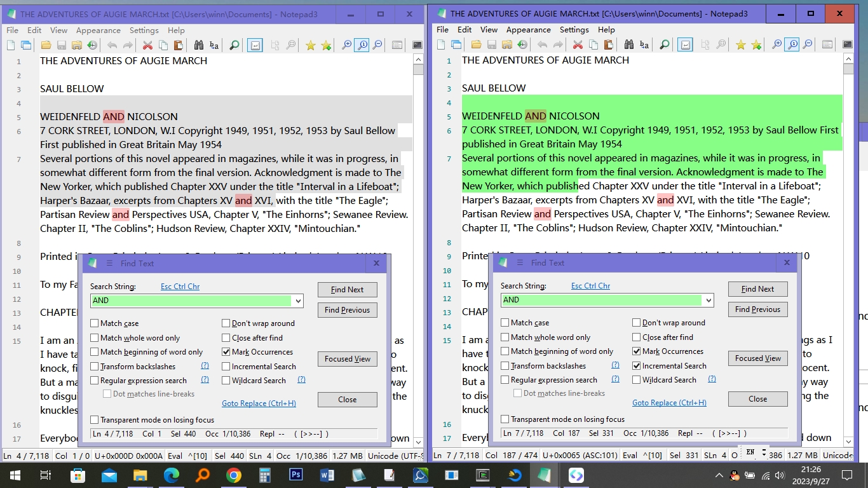Image resolution: width=868 pixels, height=488 pixels.
Task: Open the Notepad3 icon on the taskbar
Action: tap(545, 475)
